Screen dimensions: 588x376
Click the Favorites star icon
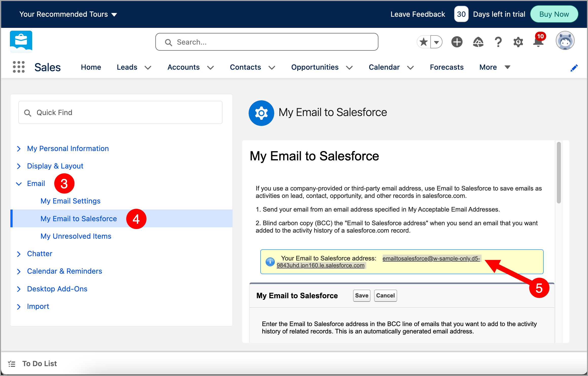[x=424, y=42]
